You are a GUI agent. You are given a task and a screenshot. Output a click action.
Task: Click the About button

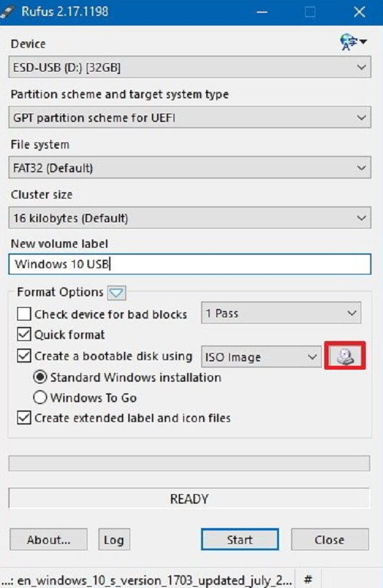coord(48,539)
